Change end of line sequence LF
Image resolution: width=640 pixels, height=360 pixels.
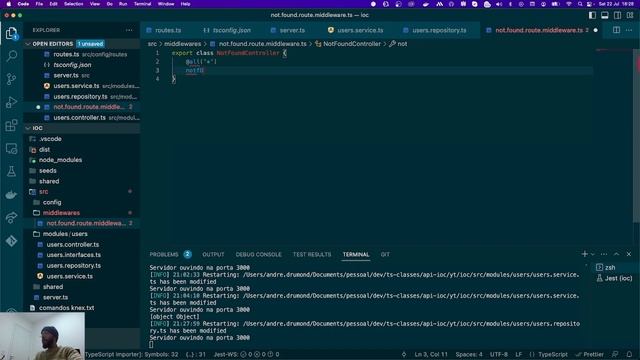click(x=518, y=354)
